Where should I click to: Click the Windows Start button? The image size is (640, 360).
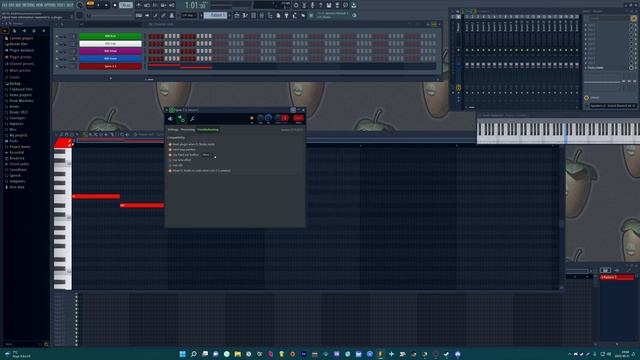(182, 354)
